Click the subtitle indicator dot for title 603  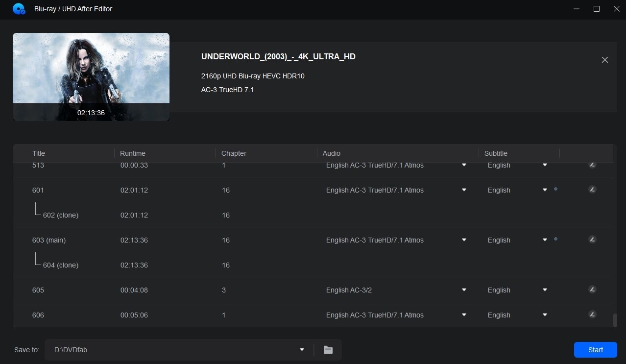coord(555,239)
